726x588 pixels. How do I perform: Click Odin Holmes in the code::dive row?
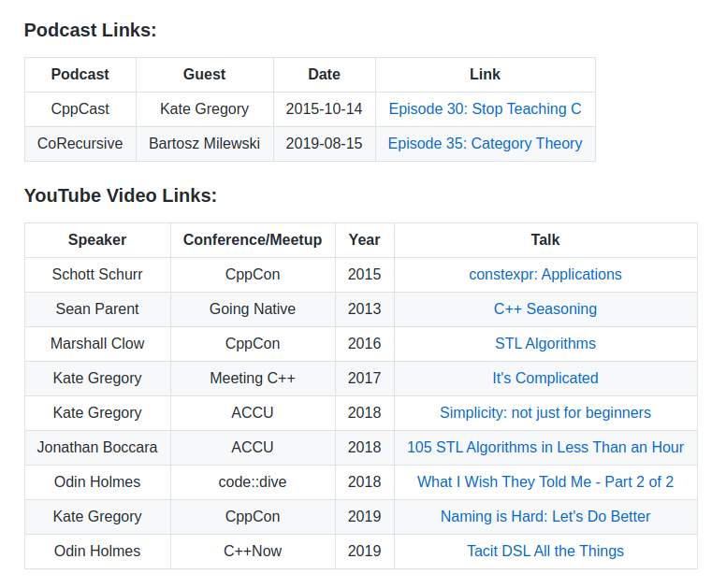tap(97, 482)
